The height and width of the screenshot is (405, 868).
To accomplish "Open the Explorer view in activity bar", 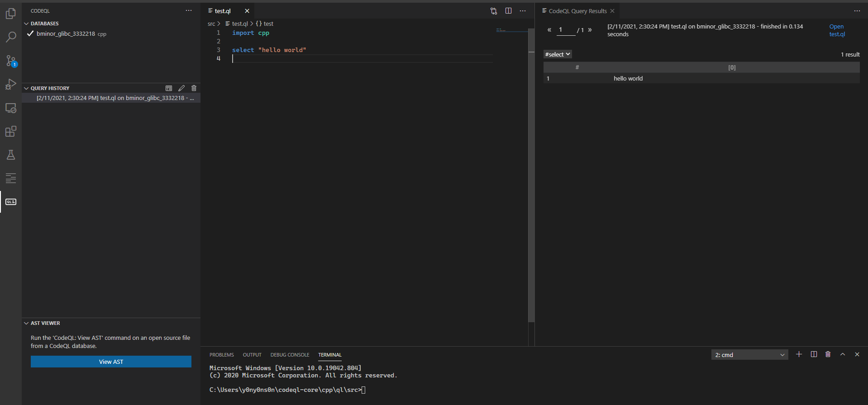I will coord(11,14).
